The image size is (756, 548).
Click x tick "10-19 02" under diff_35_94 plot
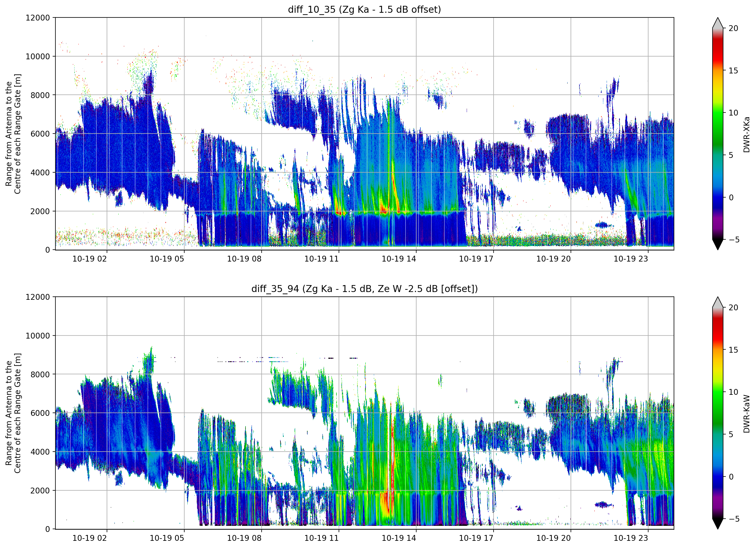click(x=90, y=538)
